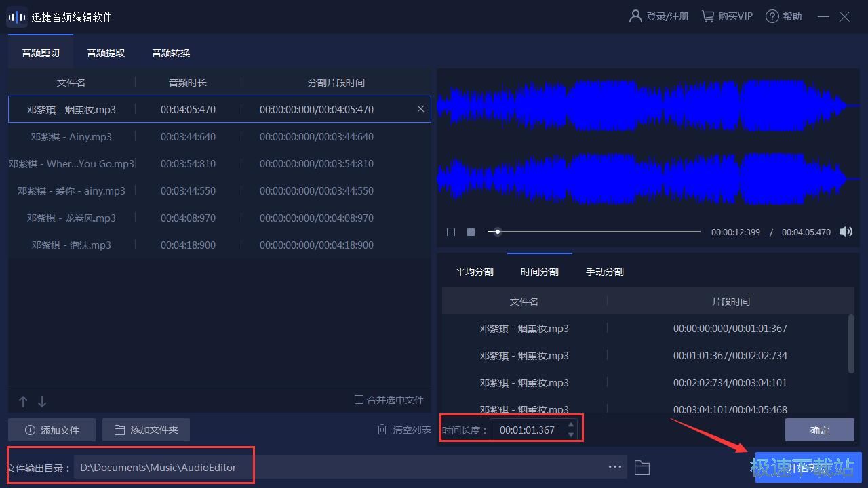
Task: Remove 烟熏妆.mp3 from the file list
Action: 420,109
